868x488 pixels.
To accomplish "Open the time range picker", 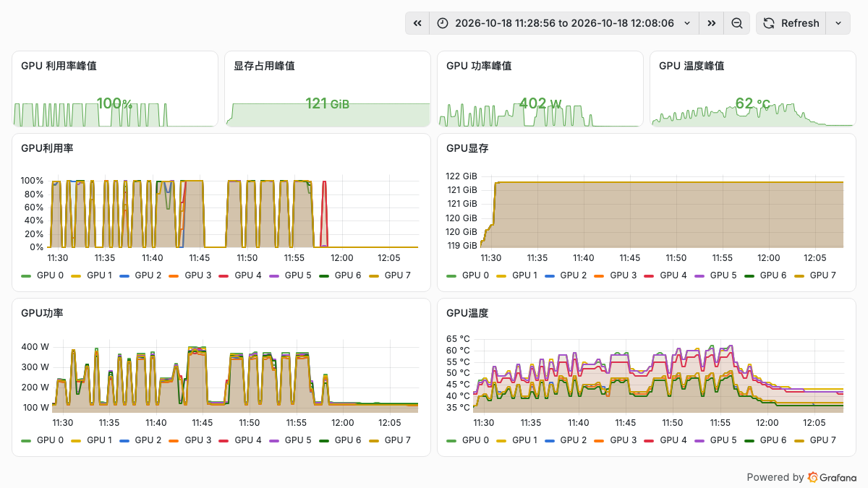I will (x=565, y=23).
